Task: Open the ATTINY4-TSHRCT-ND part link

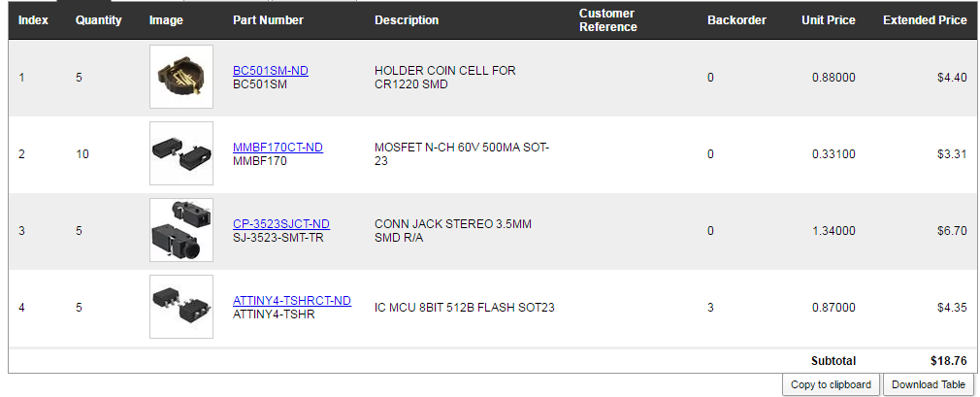Action: (x=292, y=301)
